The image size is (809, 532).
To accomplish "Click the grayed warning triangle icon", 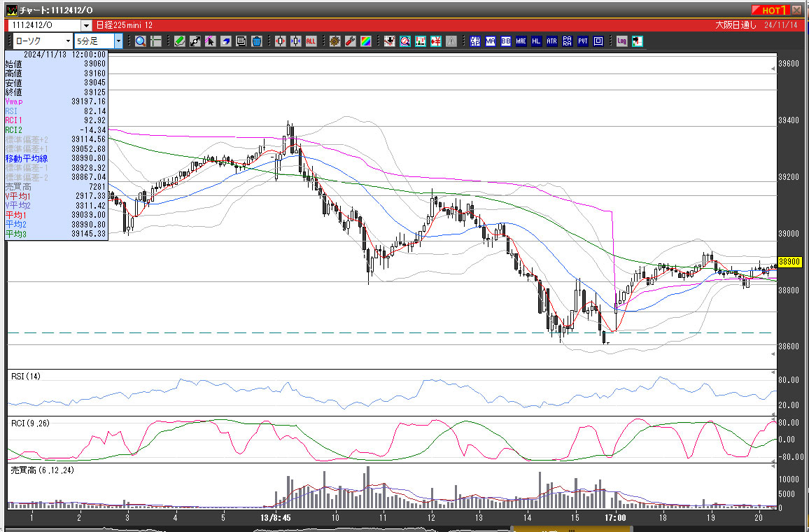I will (x=451, y=41).
